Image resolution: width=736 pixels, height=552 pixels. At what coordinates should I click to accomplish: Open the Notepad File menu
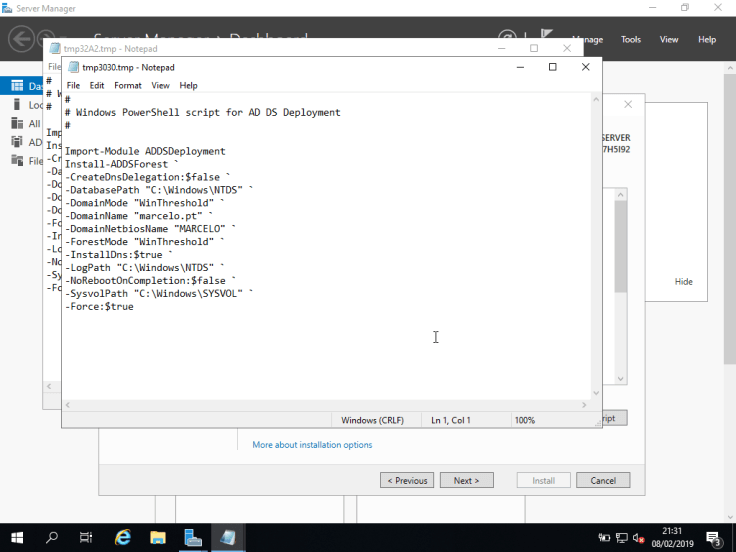(x=73, y=86)
